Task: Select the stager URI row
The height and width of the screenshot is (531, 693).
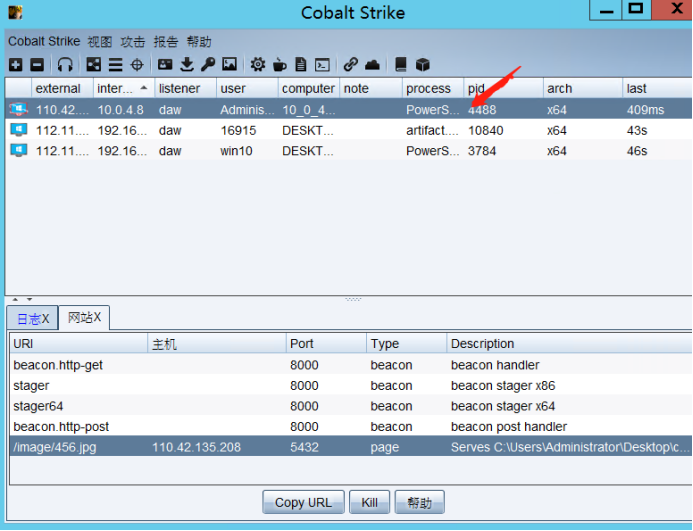Action: (x=351, y=385)
